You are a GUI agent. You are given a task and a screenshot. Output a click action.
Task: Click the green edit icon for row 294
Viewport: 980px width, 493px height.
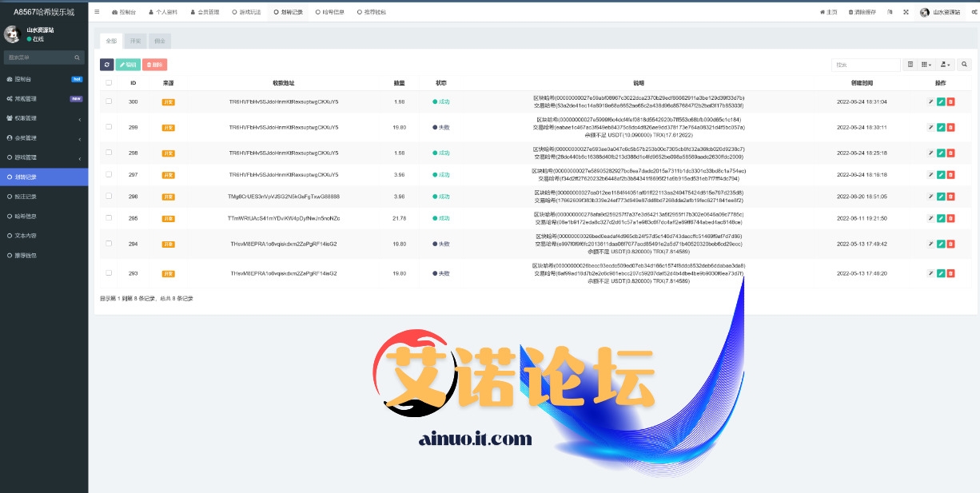coord(941,244)
